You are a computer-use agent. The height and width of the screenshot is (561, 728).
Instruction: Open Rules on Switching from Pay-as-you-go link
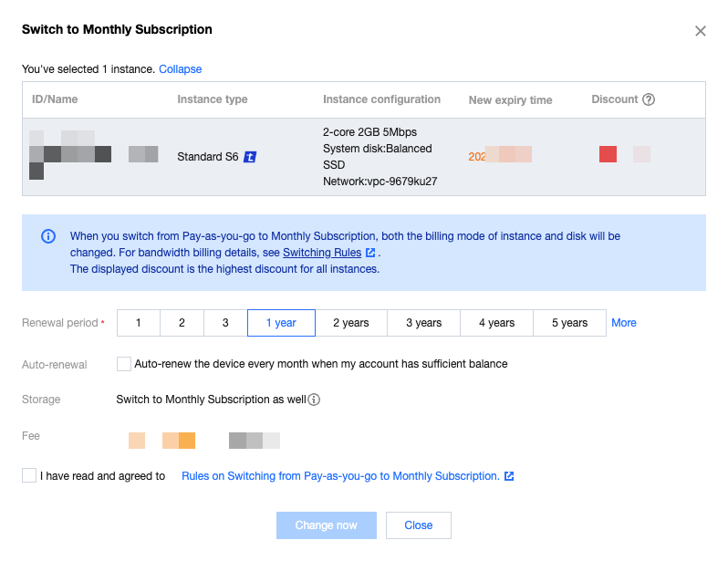pos(340,476)
